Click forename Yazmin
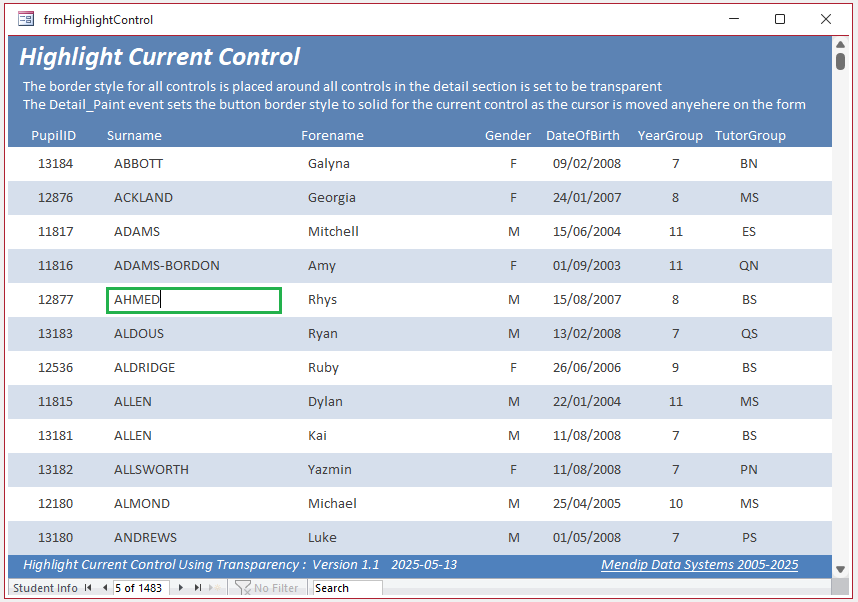This screenshot has height=602, width=858. [x=330, y=469]
